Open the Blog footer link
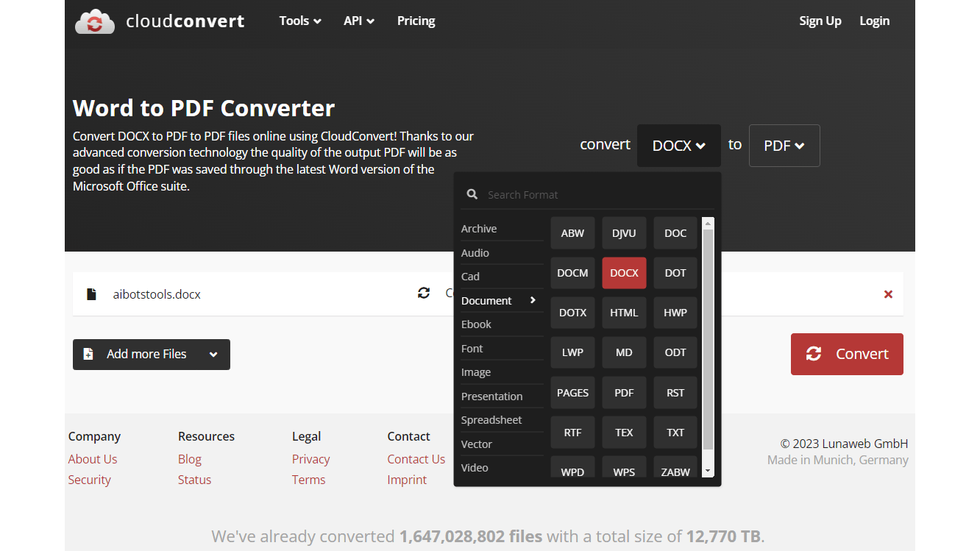 190,459
